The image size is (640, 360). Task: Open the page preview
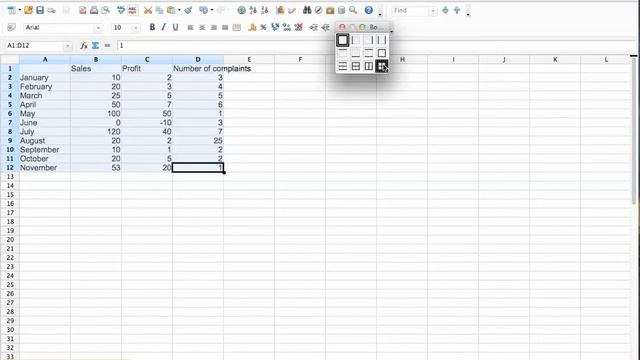105,10
